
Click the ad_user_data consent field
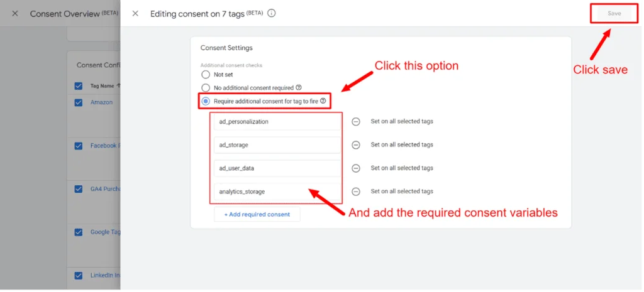tap(277, 168)
